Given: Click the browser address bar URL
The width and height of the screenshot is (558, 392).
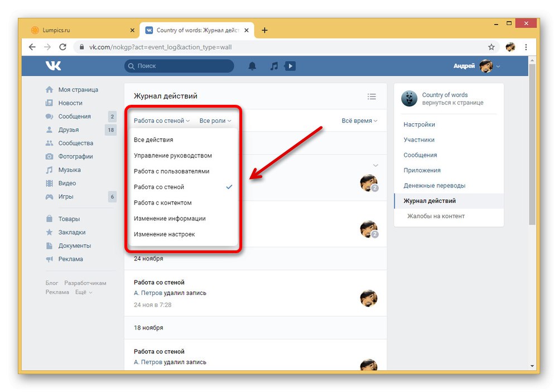Looking at the screenshot, I should (x=160, y=47).
